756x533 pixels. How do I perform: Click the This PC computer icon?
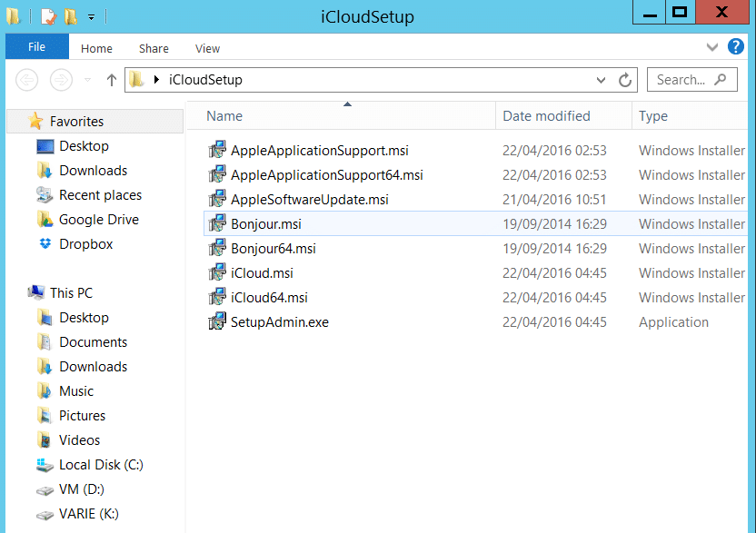36,292
